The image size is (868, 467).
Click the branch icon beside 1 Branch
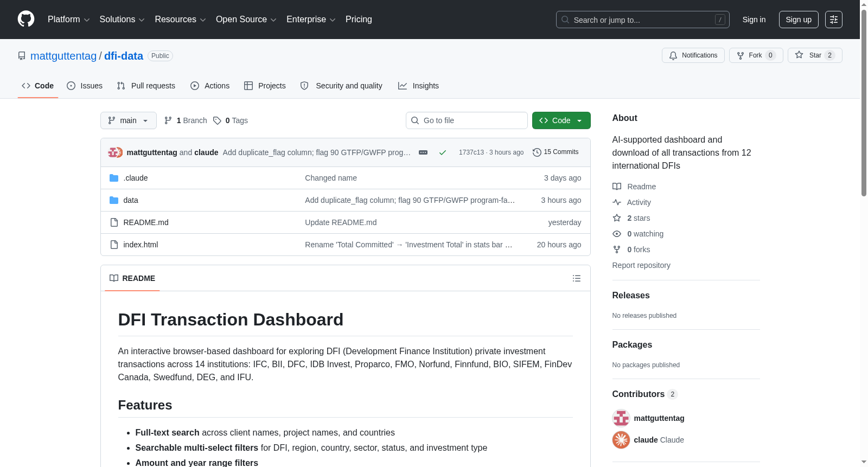[168, 120]
